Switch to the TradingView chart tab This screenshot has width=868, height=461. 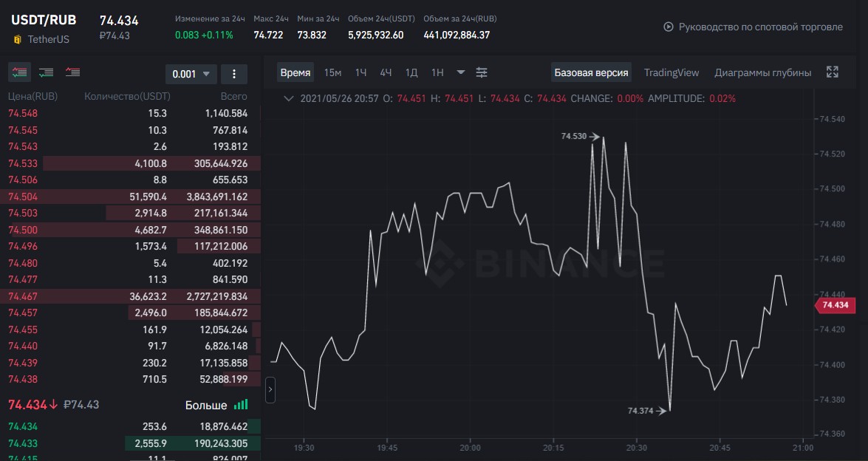coord(671,72)
